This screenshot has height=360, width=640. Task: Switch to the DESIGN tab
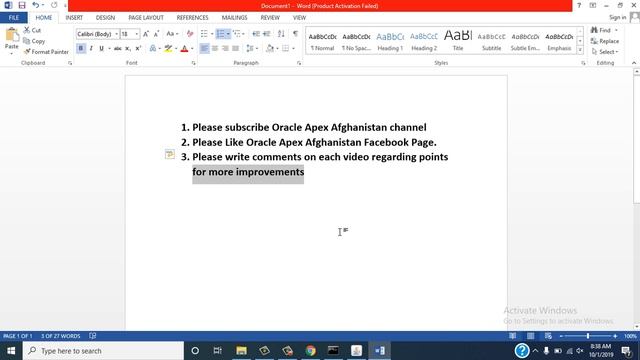(105, 18)
